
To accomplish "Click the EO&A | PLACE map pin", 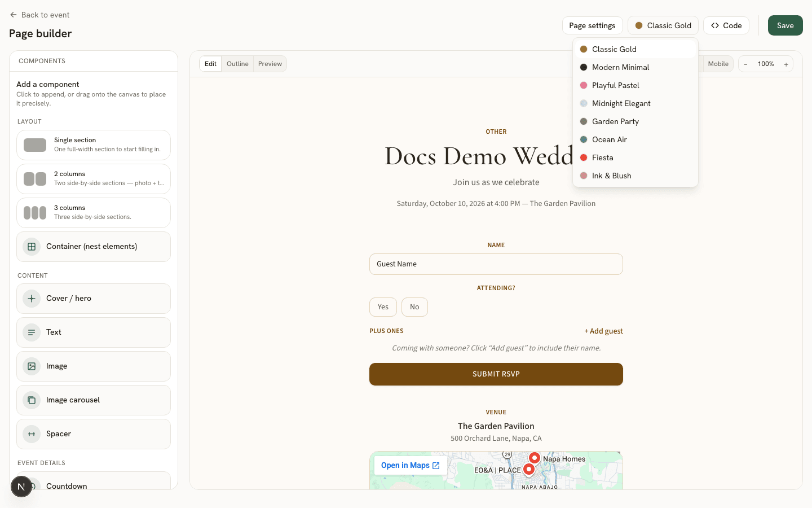I will pyautogui.click(x=529, y=469).
